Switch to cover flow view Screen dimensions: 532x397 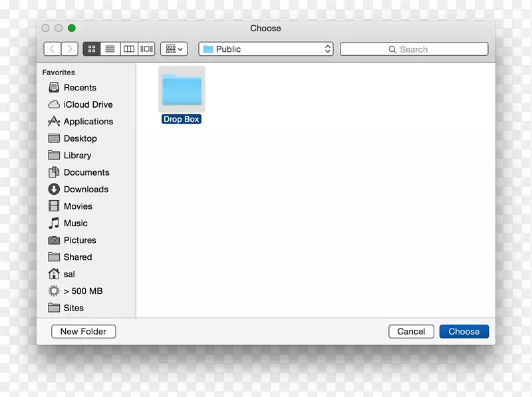146,49
